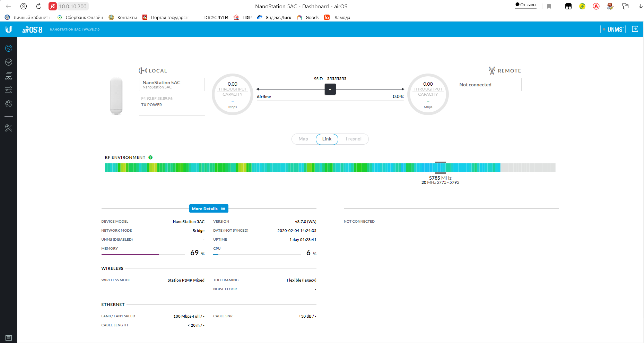644x343 pixels.
Task: Open the Goods bookmark
Action: (308, 17)
